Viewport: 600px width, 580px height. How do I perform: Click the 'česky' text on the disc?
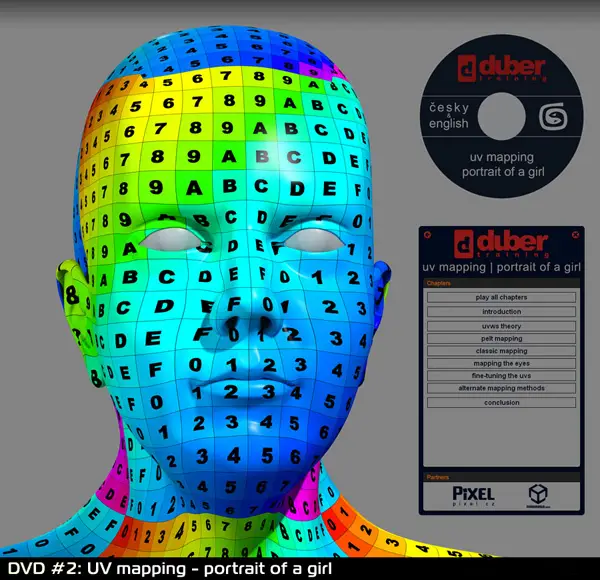click(x=449, y=108)
